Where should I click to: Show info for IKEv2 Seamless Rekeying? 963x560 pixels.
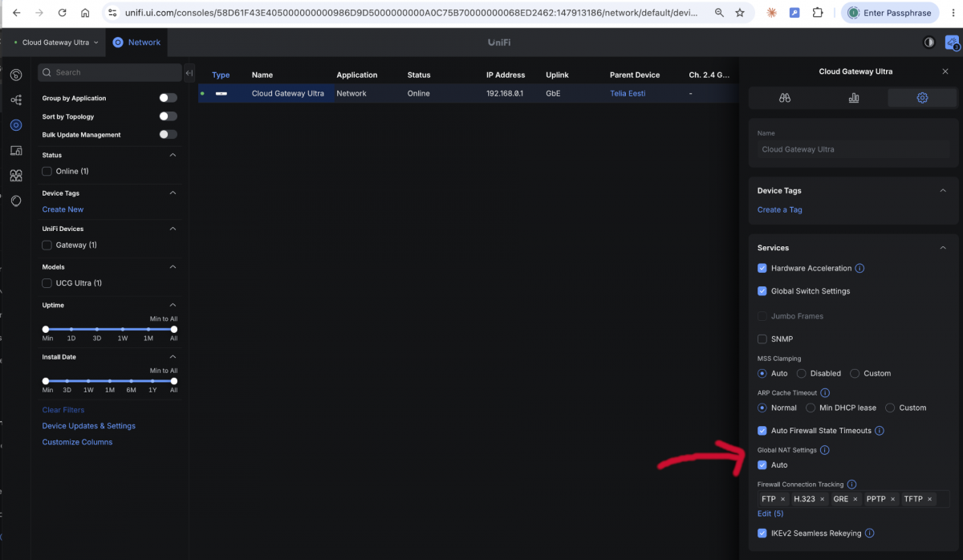[x=870, y=533]
